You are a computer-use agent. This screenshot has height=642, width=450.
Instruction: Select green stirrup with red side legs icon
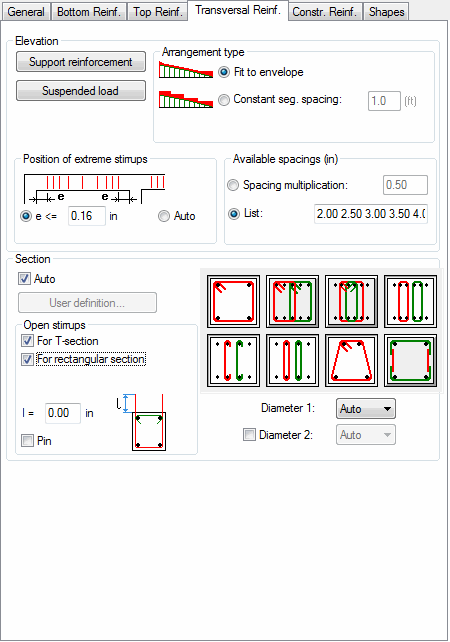[410, 360]
